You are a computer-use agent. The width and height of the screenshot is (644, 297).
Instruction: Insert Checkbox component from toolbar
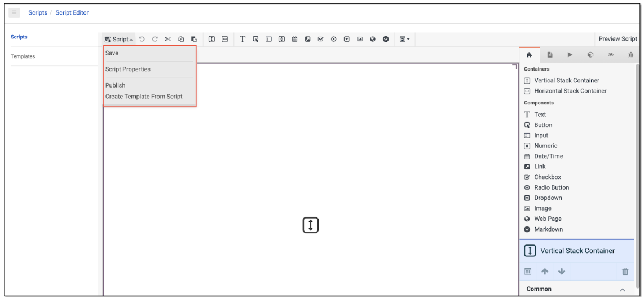click(x=321, y=39)
